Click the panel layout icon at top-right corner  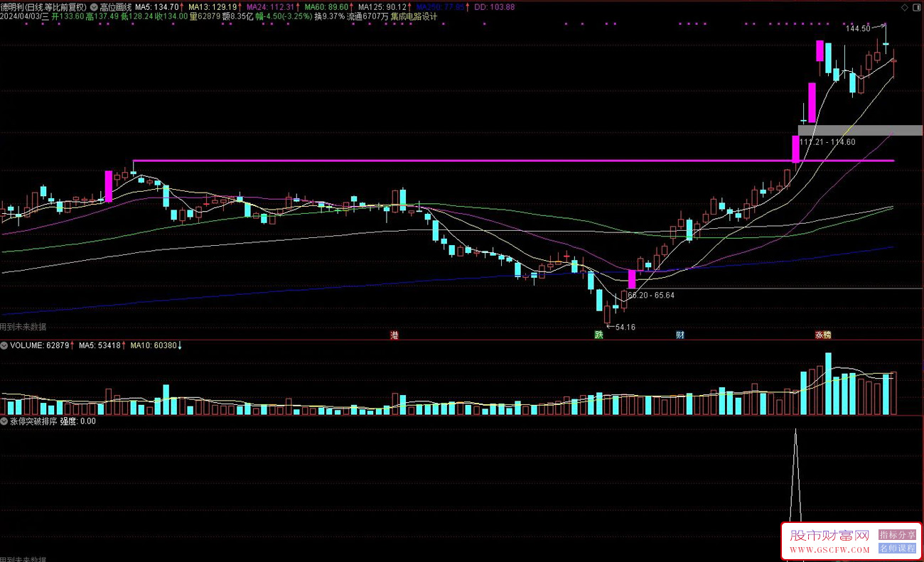coord(915,7)
